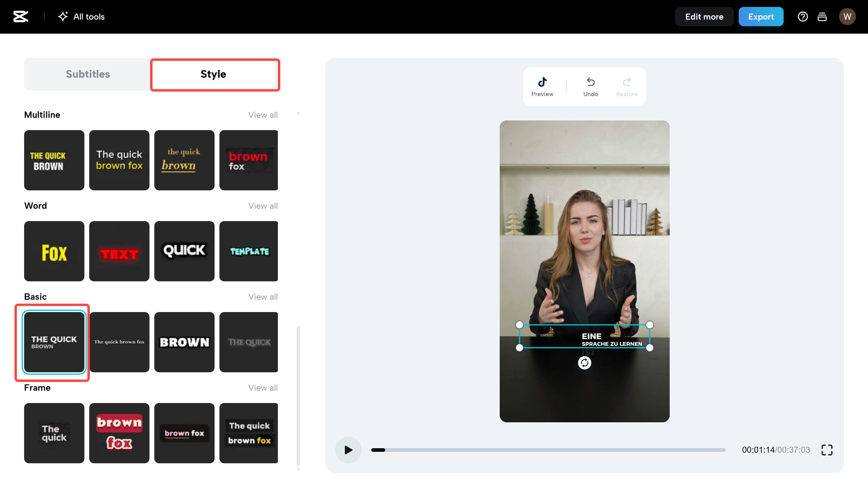Open View all for Word styles
The image size is (868, 497).
click(x=263, y=205)
